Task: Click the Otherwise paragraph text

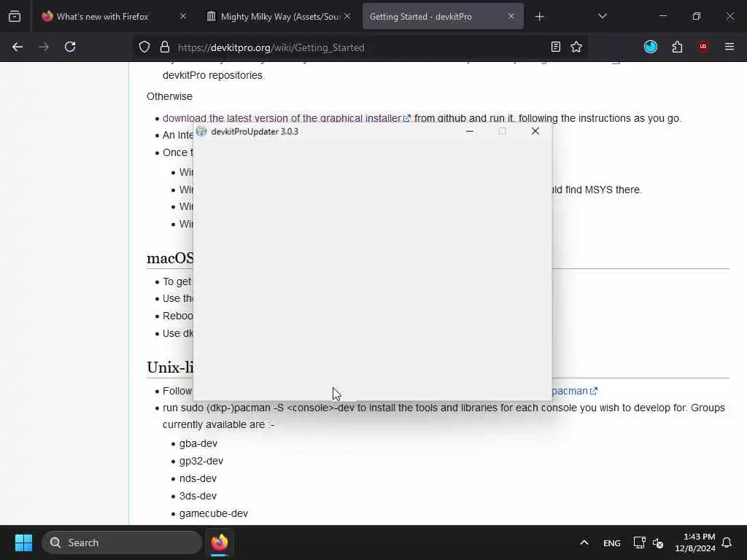Action: pyautogui.click(x=169, y=96)
